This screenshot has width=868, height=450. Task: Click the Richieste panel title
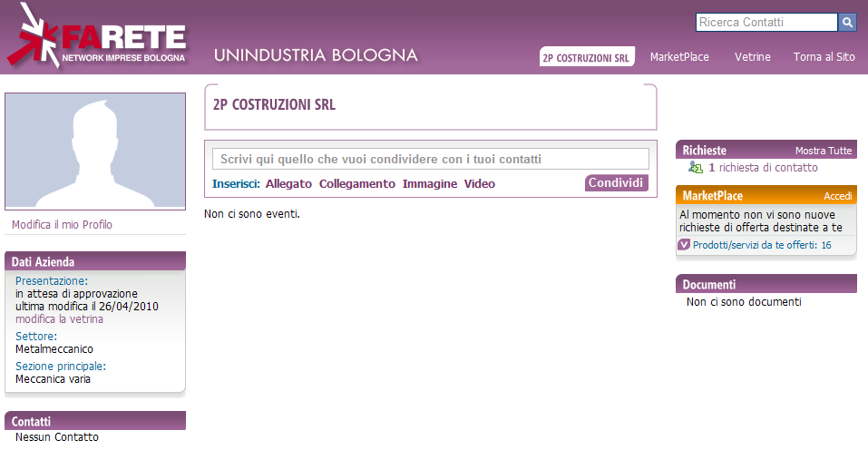[x=704, y=150]
